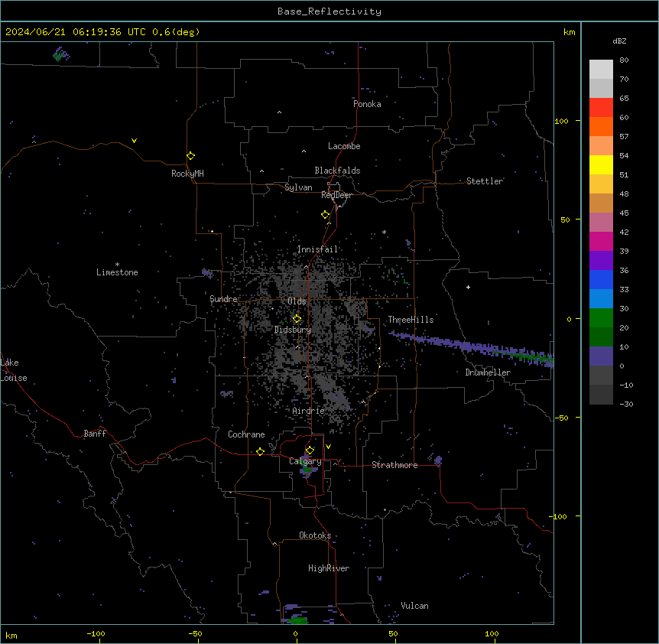Viewport: 659px width, 644px height.
Task: Click the Strathmore label
Action: [x=394, y=465]
